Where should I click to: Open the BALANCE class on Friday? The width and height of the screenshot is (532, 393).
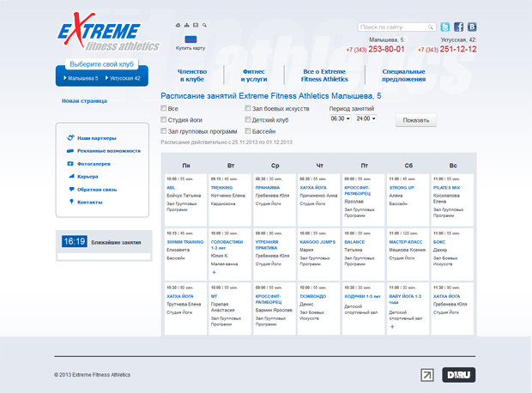[354, 242]
